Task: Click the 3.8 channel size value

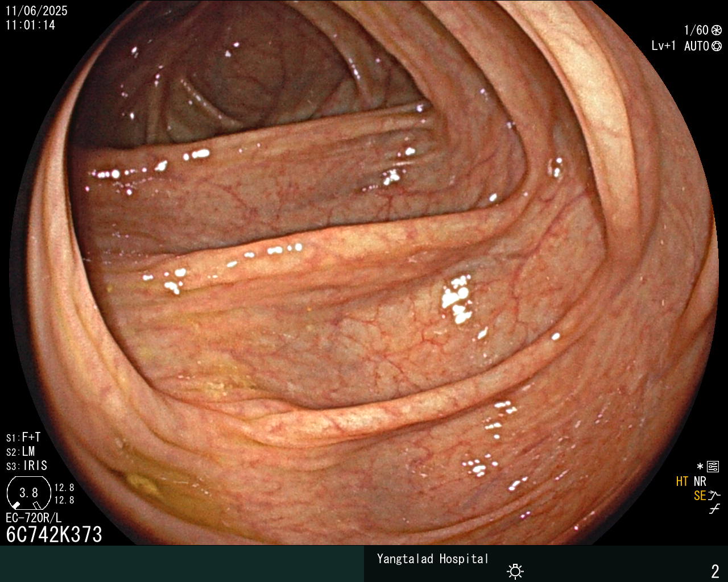Action: [28, 492]
